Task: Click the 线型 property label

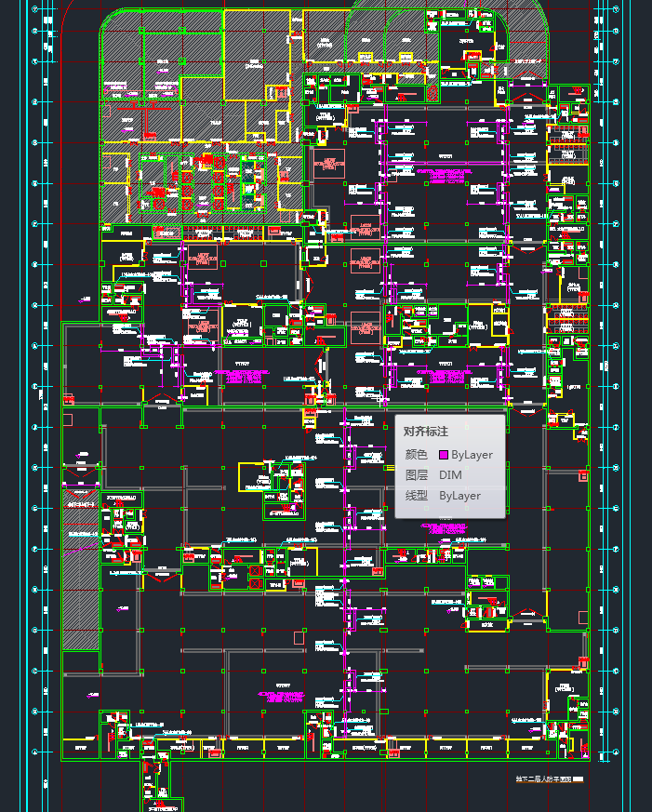Action: 416,496
